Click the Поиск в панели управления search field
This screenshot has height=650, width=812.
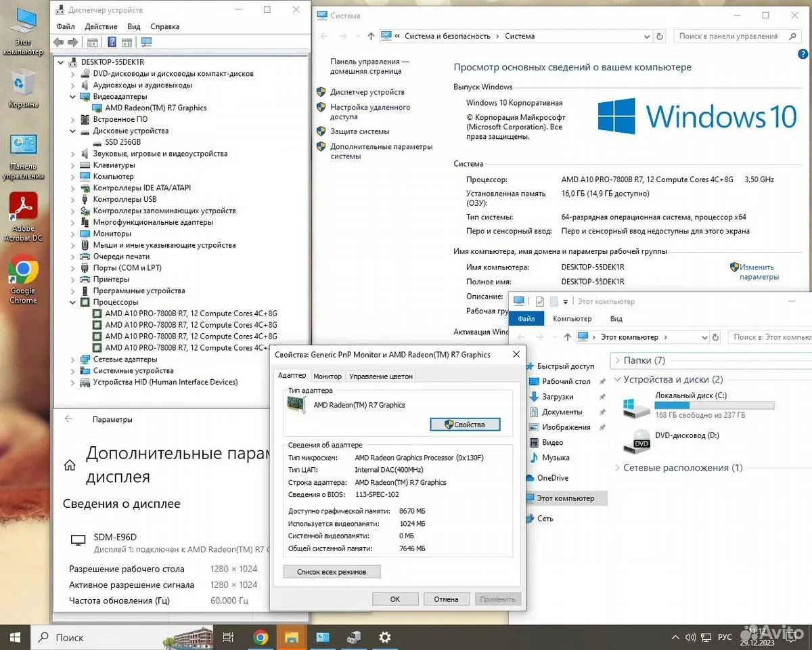pyautogui.click(x=736, y=36)
